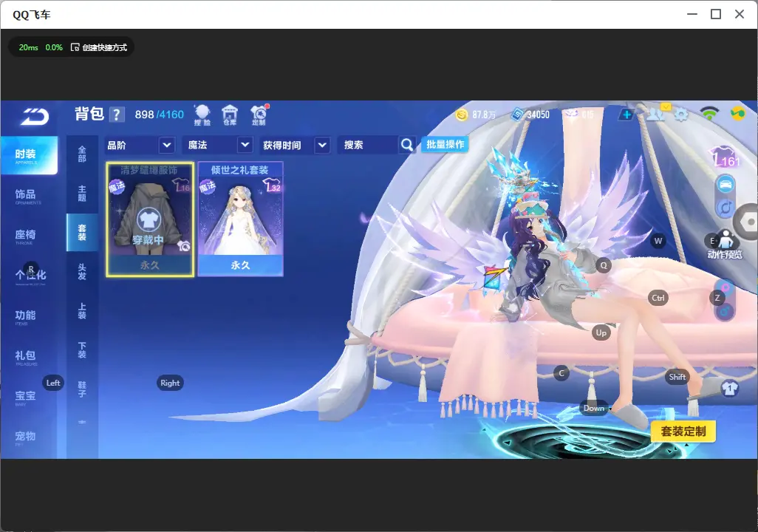Click the search magnifier icon
The image size is (758, 532).
pyautogui.click(x=407, y=145)
